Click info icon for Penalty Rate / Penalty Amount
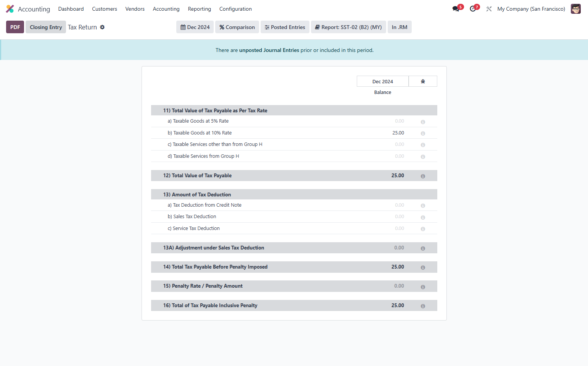588x366 pixels. pos(423,287)
